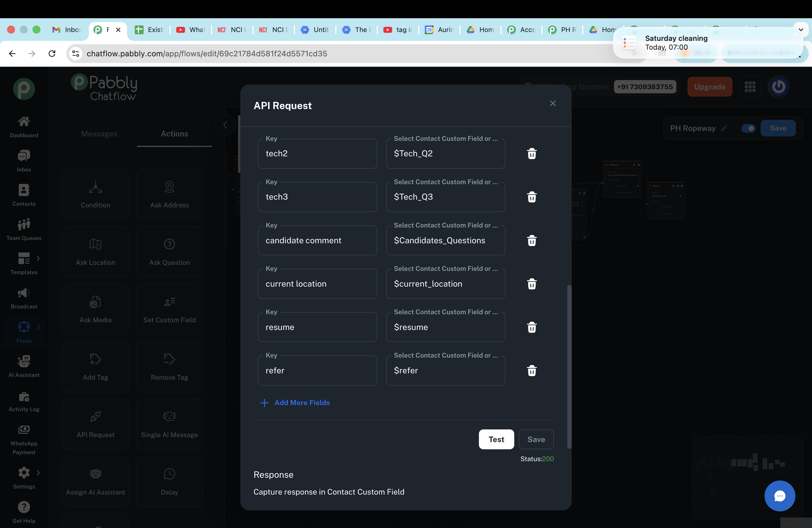This screenshot has height=528, width=812.
Task: Switch to the Messages tab
Action: [x=99, y=134]
